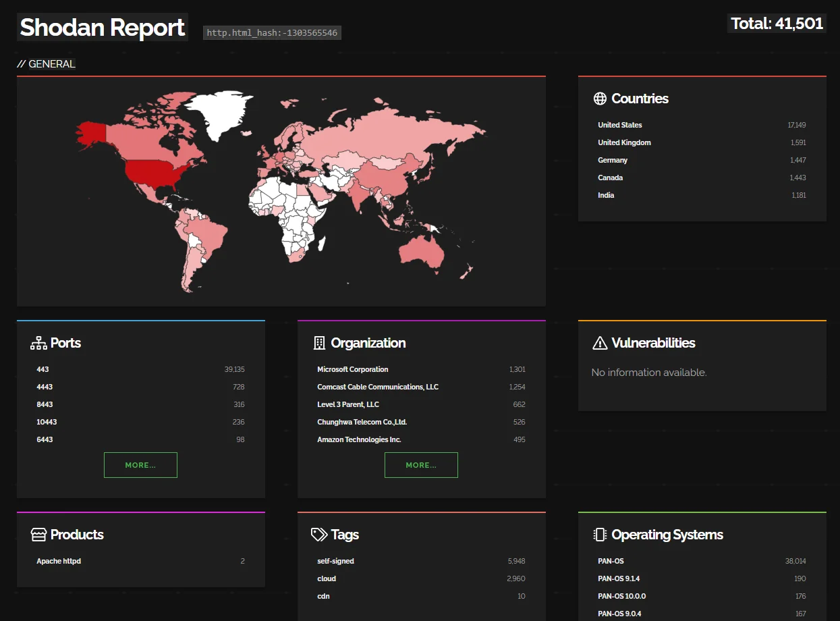
Task: Select the http.html_hash query label
Action: [x=272, y=32]
